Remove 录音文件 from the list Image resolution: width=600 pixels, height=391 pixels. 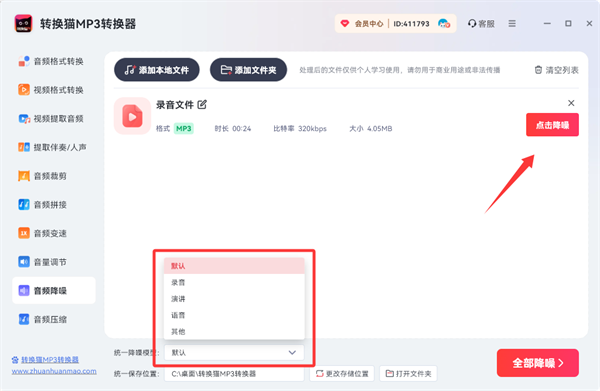[x=571, y=103]
